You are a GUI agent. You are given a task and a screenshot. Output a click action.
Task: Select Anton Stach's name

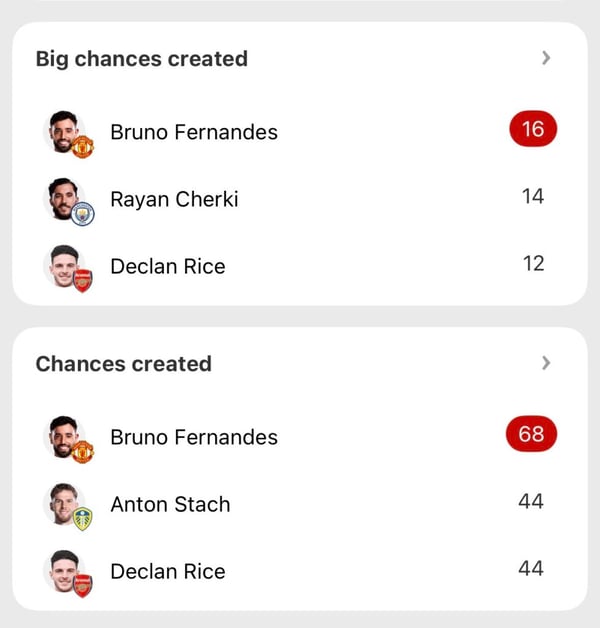tap(170, 504)
